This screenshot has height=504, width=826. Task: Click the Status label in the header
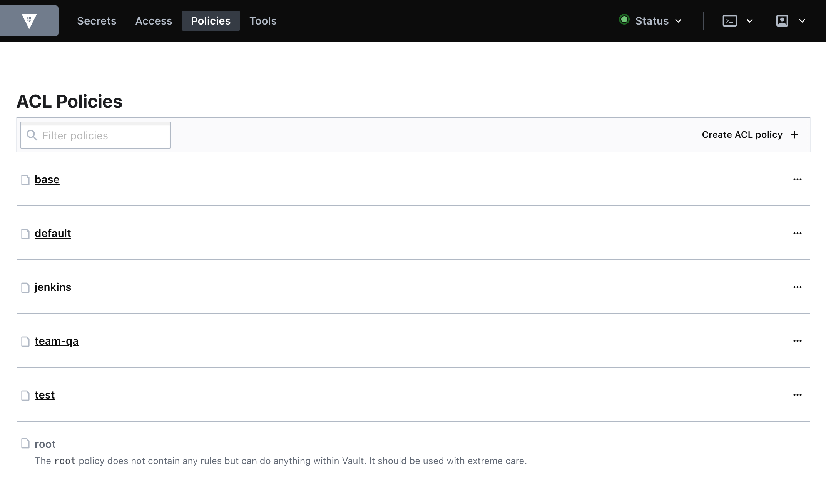click(652, 21)
